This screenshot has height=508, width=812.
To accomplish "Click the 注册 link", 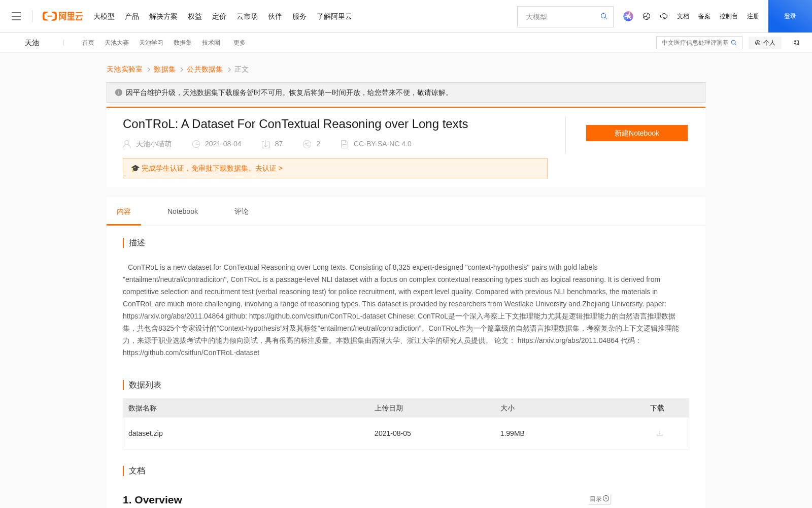I will pos(753,16).
